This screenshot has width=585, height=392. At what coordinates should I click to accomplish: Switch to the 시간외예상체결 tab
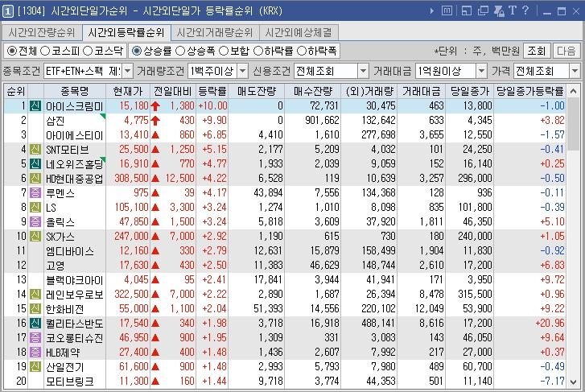point(299,32)
